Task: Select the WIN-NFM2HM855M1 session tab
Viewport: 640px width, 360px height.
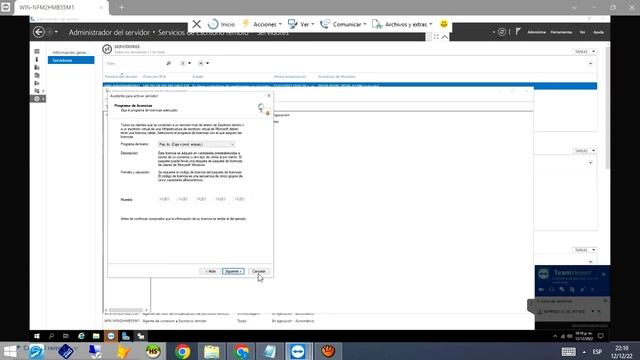Action: [61, 7]
